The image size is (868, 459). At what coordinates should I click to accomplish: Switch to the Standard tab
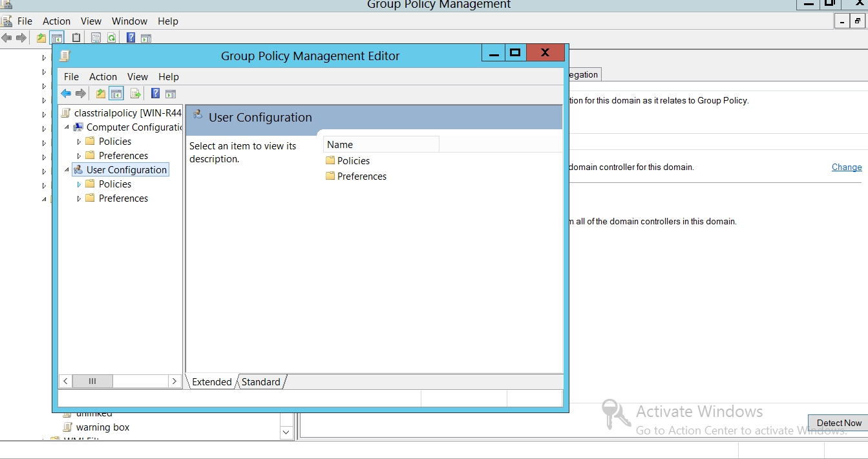pyautogui.click(x=260, y=382)
